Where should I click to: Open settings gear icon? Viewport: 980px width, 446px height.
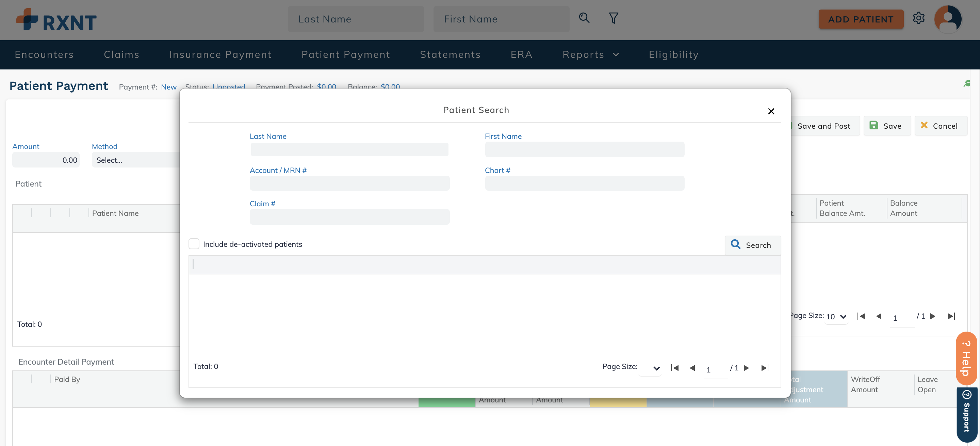tap(918, 18)
